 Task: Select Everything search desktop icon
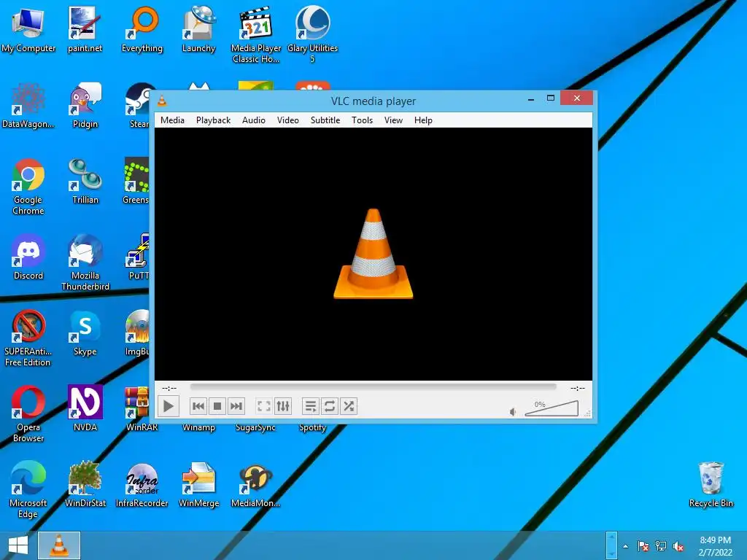pos(142,30)
